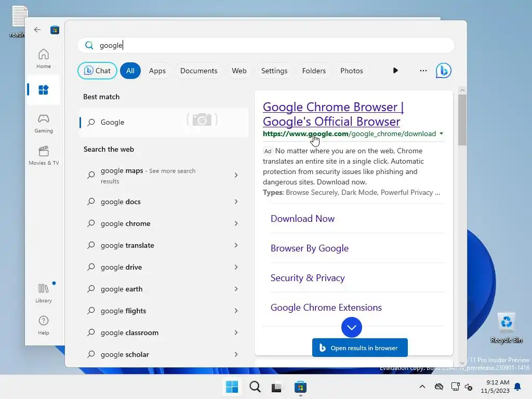Expand the google drive suggestion chevron
The width and height of the screenshot is (532, 399).
tap(236, 267)
